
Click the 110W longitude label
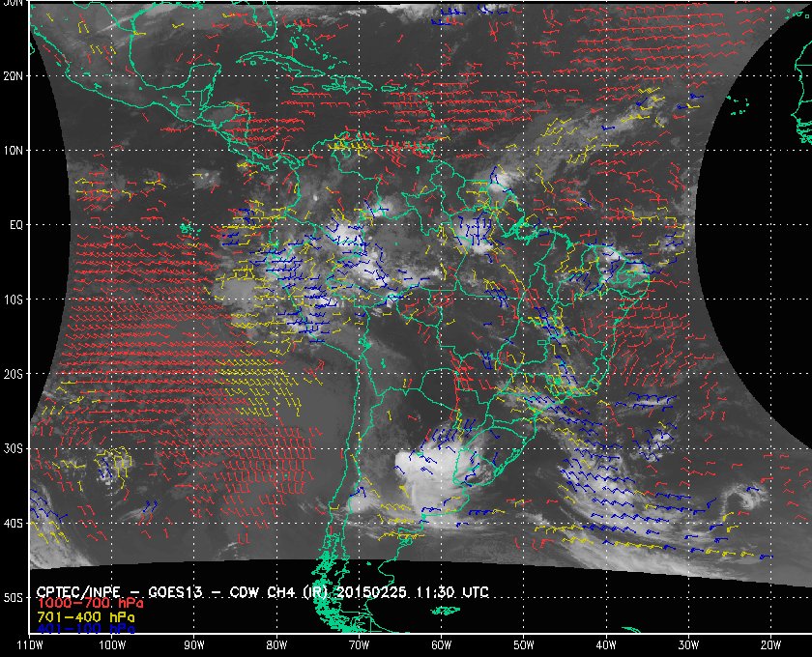coord(29,644)
